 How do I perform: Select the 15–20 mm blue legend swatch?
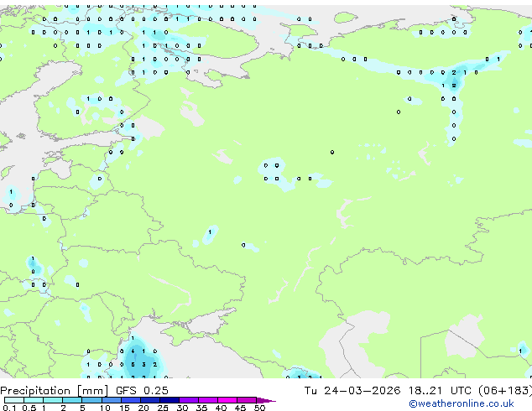(x=130, y=400)
